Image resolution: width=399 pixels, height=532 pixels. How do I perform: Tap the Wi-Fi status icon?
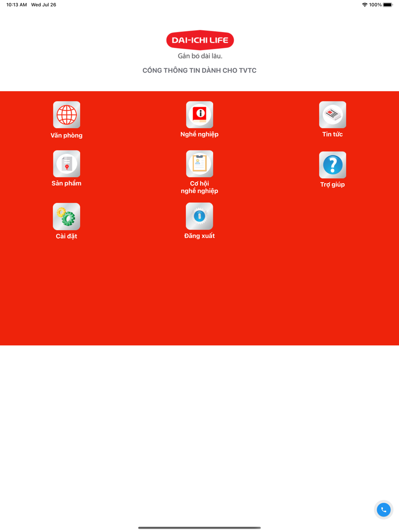pyautogui.click(x=364, y=5)
